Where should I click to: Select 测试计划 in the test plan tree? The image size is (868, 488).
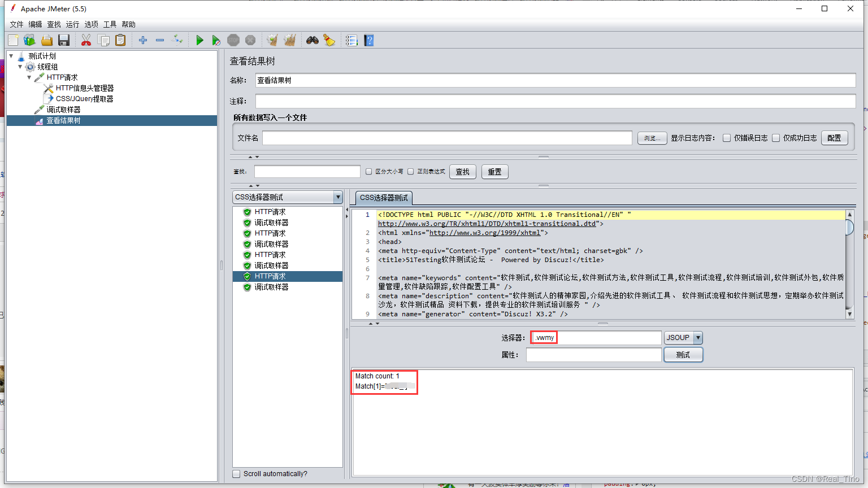pyautogui.click(x=42, y=56)
